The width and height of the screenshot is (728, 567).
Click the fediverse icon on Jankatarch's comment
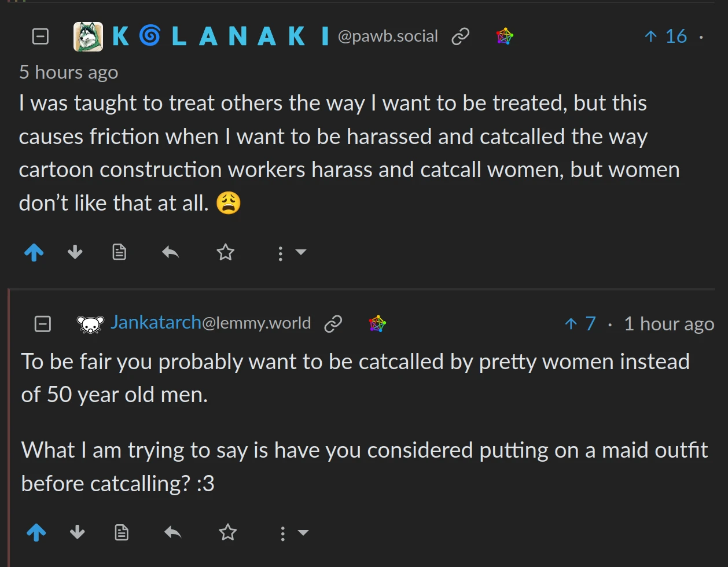(x=377, y=323)
